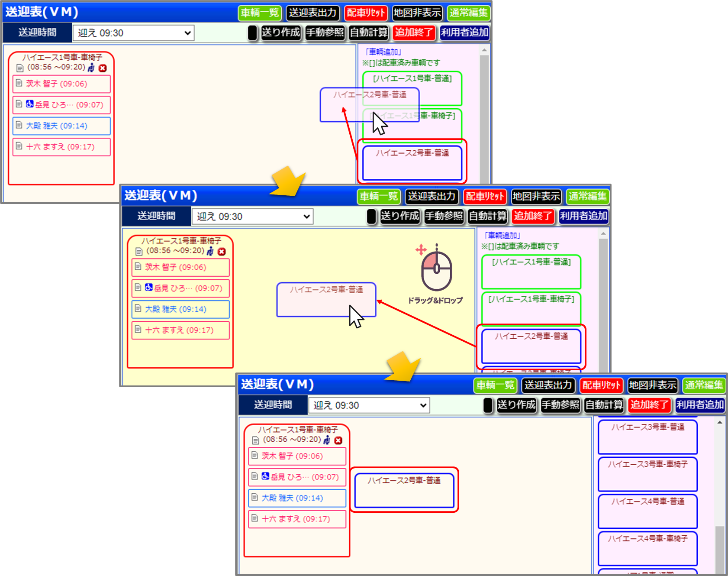This screenshot has height=576, width=728.
Task: Click 手動参照 button in top screenshot
Action: (325, 32)
